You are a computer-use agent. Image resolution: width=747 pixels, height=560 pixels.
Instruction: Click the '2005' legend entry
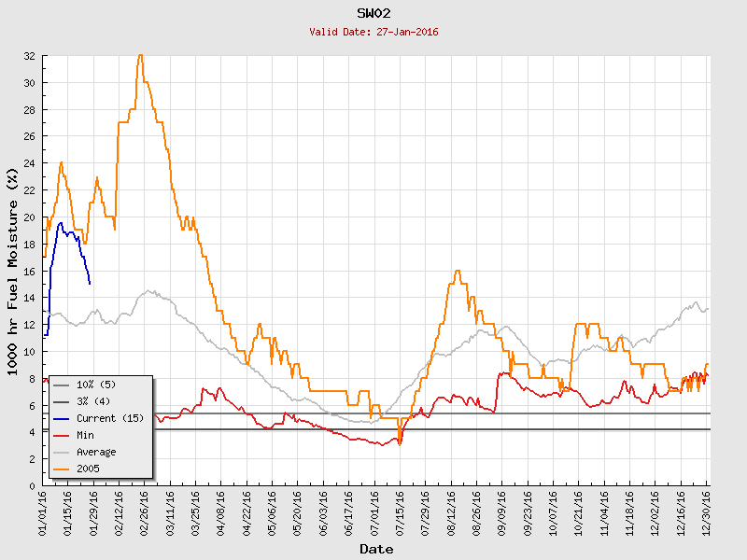tap(89, 469)
